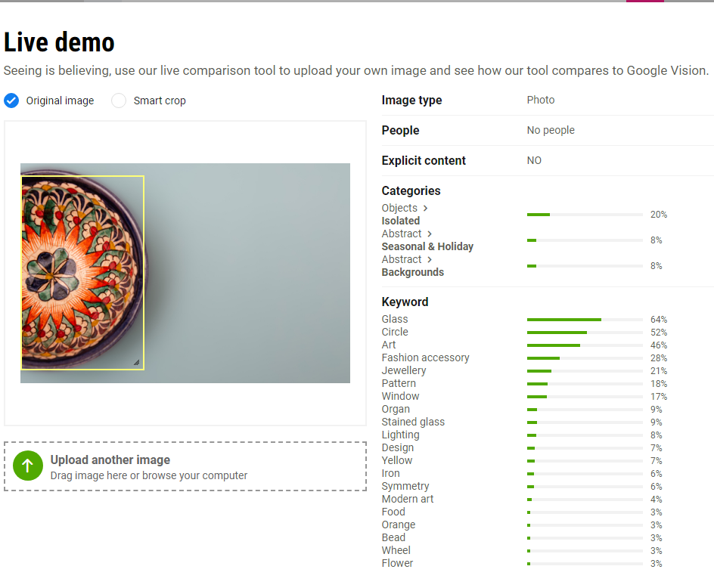The height and width of the screenshot is (588, 714).
Task: Select the Original image radio option
Action: [x=11, y=101]
